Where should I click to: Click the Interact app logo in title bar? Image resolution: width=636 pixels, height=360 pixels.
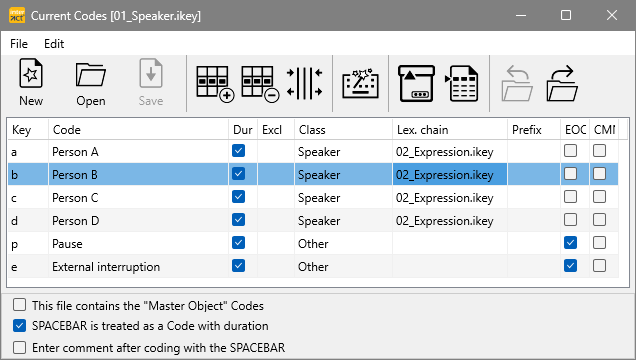pyautogui.click(x=17, y=15)
